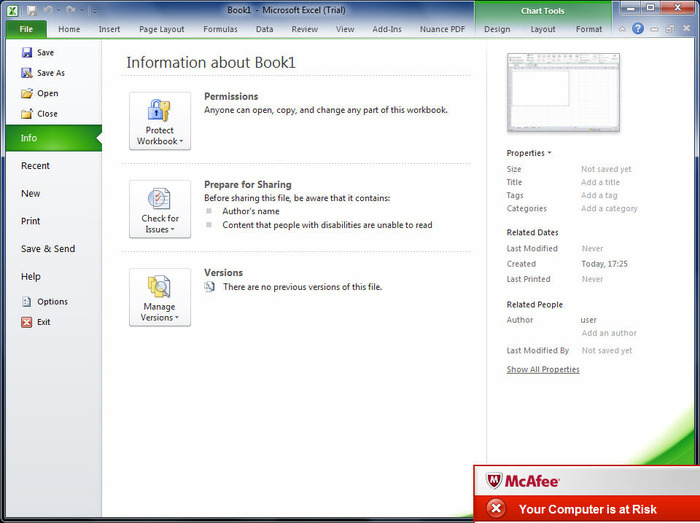This screenshot has height=523, width=700.
Task: Click the Options page icon
Action: point(27,302)
